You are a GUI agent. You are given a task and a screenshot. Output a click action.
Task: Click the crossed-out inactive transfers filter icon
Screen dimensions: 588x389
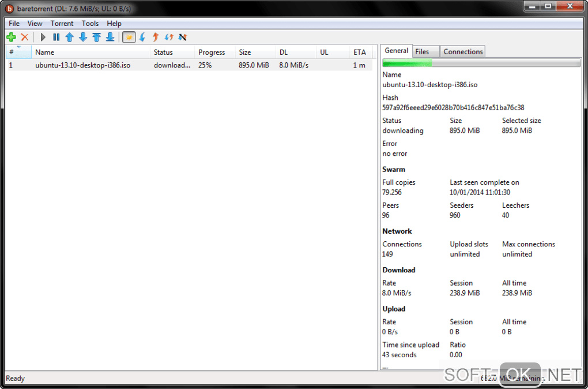[183, 37]
